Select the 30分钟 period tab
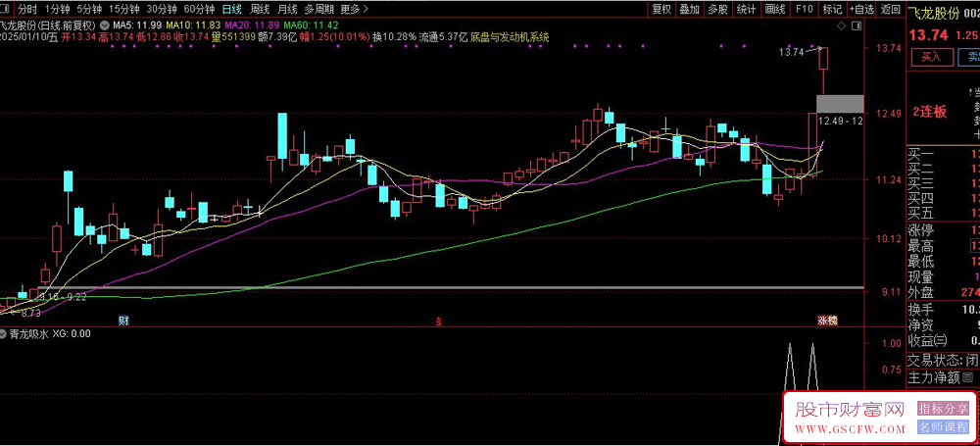The image size is (980, 446). tap(162, 9)
